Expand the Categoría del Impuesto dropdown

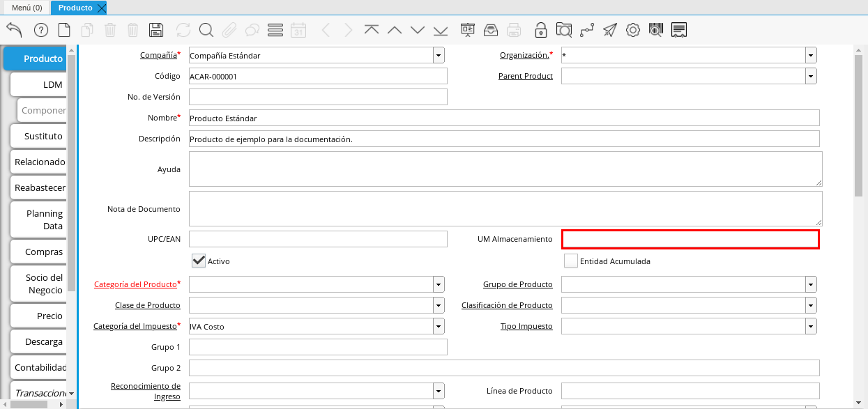pos(439,326)
